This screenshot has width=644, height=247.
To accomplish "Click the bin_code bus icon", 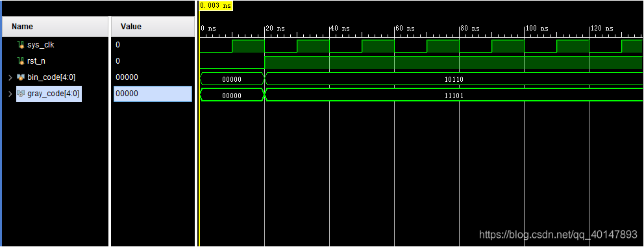I will [x=21, y=77].
